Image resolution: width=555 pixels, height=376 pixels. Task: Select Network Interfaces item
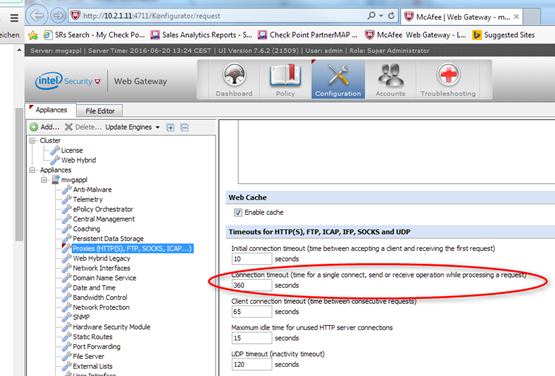102,268
